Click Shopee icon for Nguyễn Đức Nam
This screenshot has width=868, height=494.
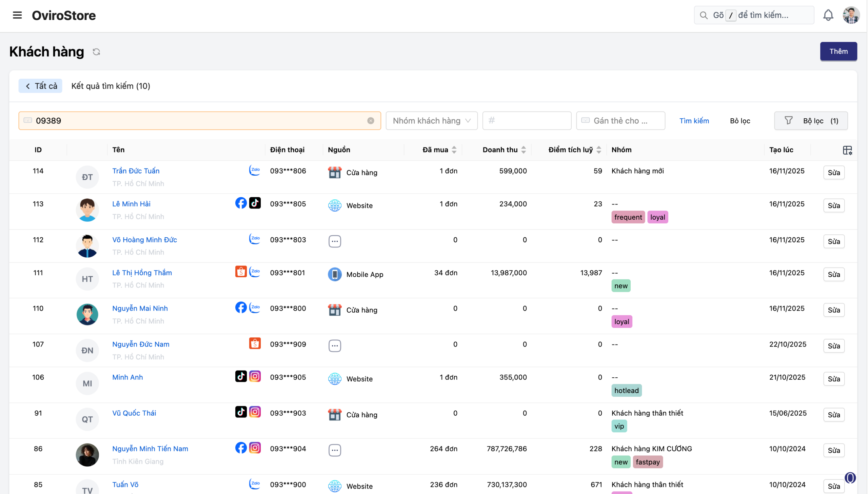(255, 343)
